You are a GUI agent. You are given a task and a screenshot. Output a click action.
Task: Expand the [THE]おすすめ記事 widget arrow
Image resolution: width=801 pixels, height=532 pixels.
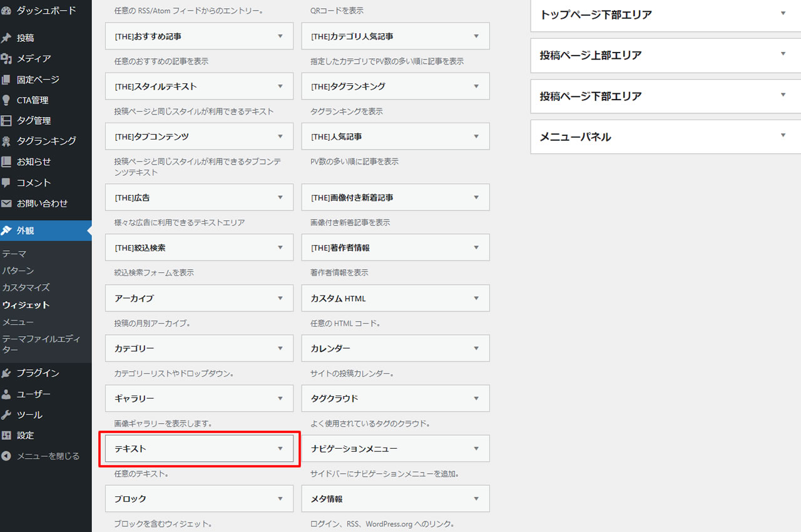280,36
